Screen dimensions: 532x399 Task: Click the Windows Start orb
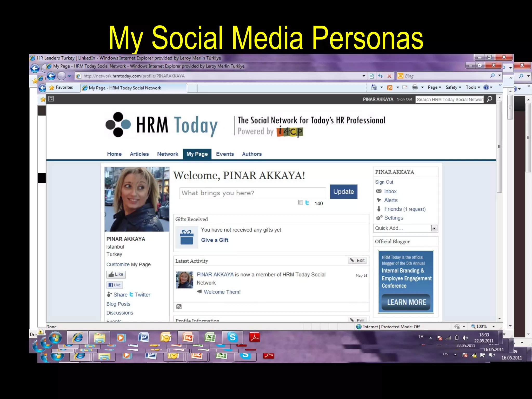[x=55, y=338]
